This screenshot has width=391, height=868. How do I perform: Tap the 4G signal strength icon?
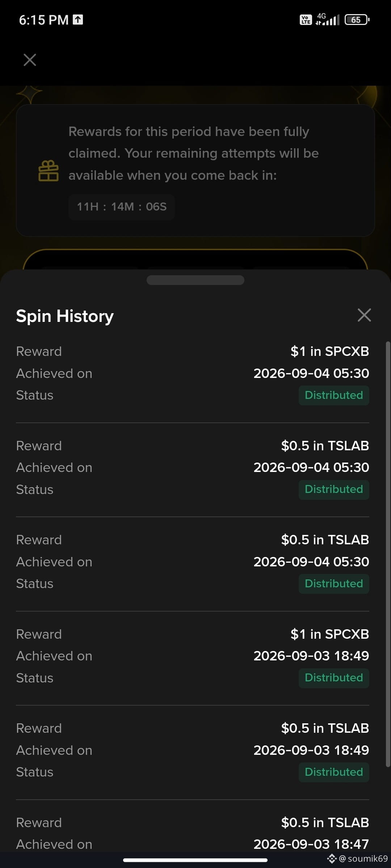(x=328, y=19)
